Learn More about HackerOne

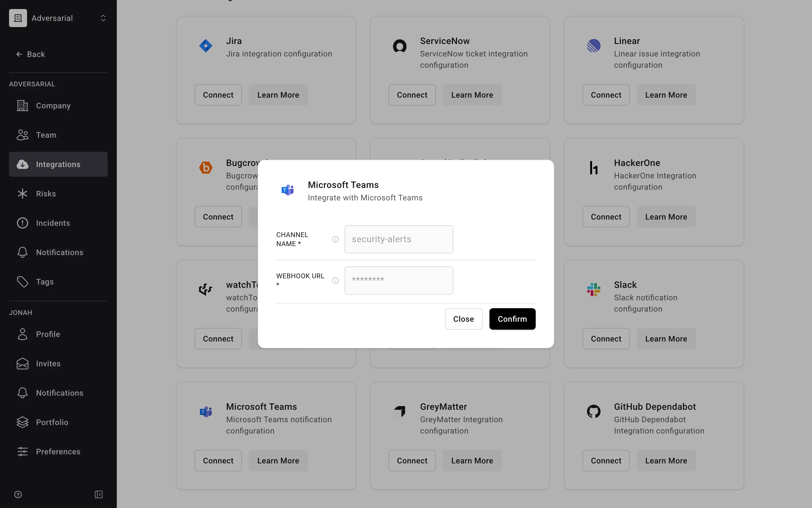pos(666,217)
